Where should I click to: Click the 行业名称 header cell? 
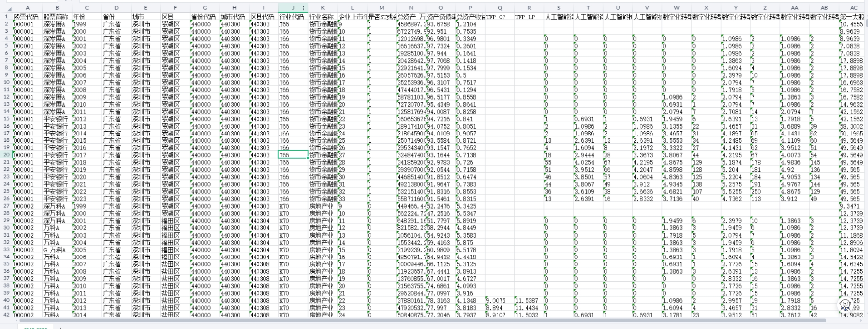323,17
